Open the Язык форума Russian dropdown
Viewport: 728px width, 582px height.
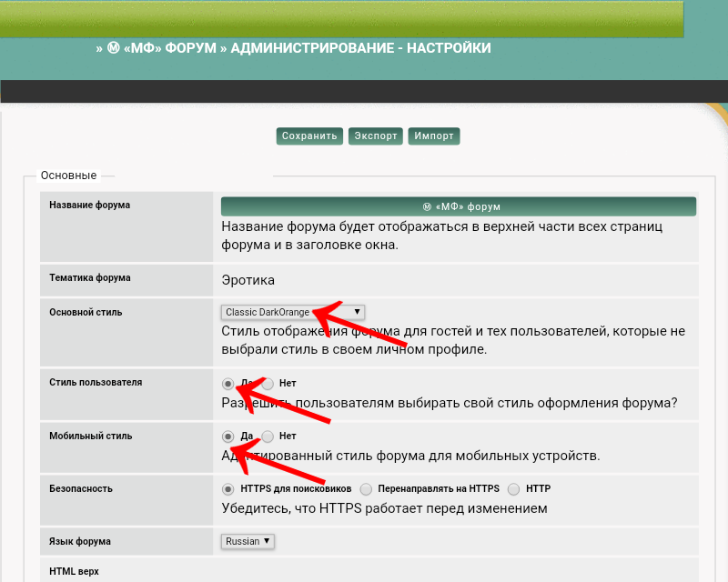pos(248,541)
